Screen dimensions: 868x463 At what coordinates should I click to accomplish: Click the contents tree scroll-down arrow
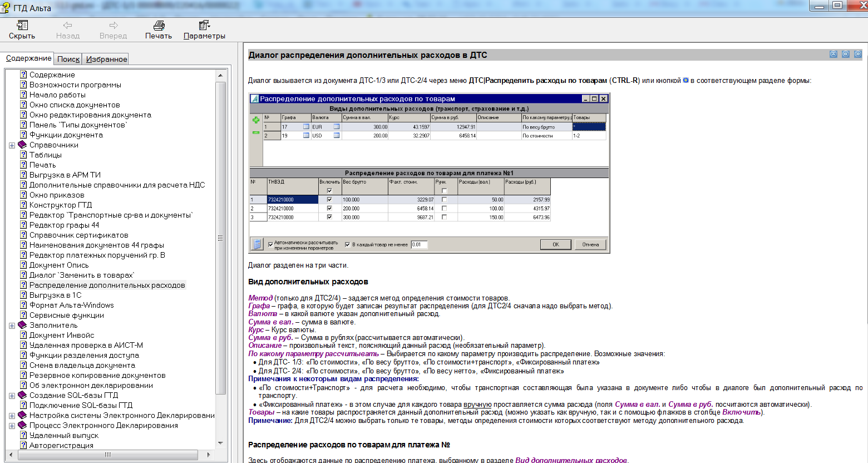click(x=220, y=443)
